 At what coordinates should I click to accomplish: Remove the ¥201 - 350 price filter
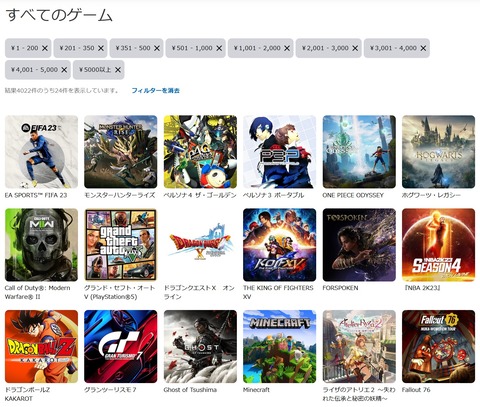(x=101, y=48)
